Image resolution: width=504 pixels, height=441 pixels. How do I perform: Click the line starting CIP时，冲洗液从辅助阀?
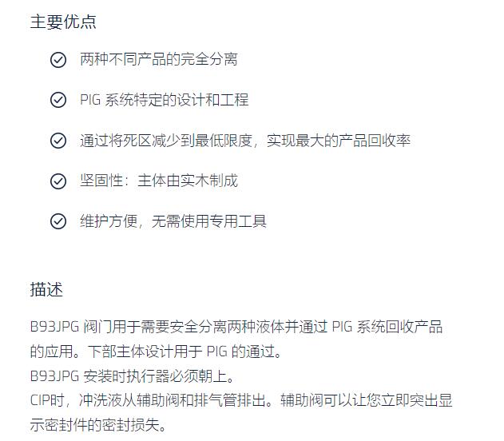pos(241,400)
